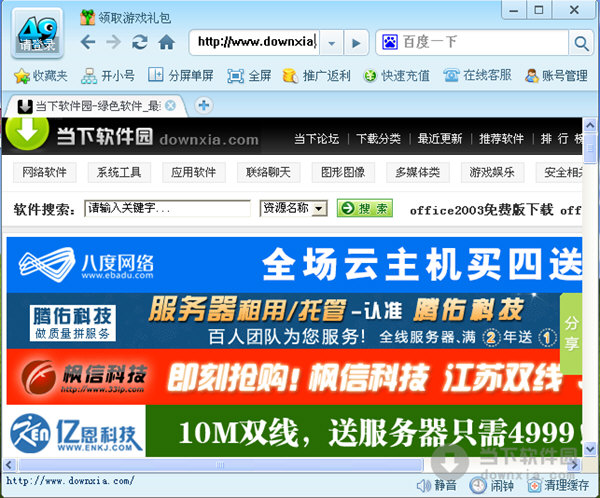Click the 枫信科技 red banner

(294, 377)
